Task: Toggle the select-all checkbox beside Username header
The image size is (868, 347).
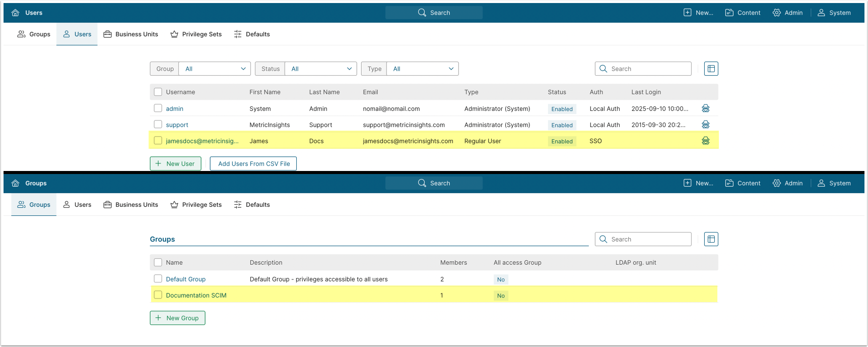Action: point(158,92)
